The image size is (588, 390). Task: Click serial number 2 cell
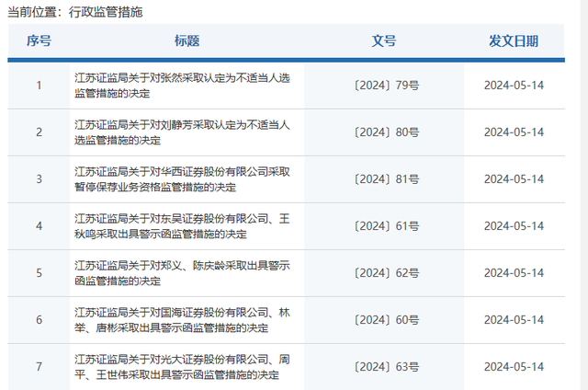[x=39, y=132]
